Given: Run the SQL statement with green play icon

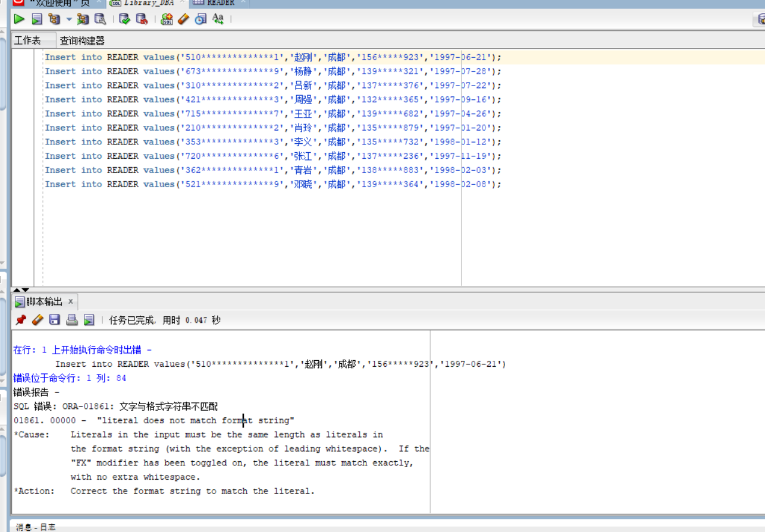Looking at the screenshot, I should click(x=20, y=19).
